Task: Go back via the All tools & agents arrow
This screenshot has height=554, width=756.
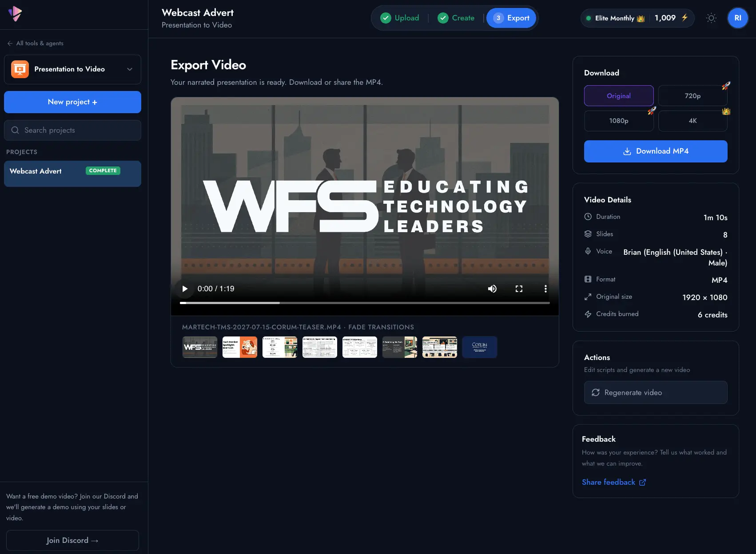Action: (x=10, y=43)
